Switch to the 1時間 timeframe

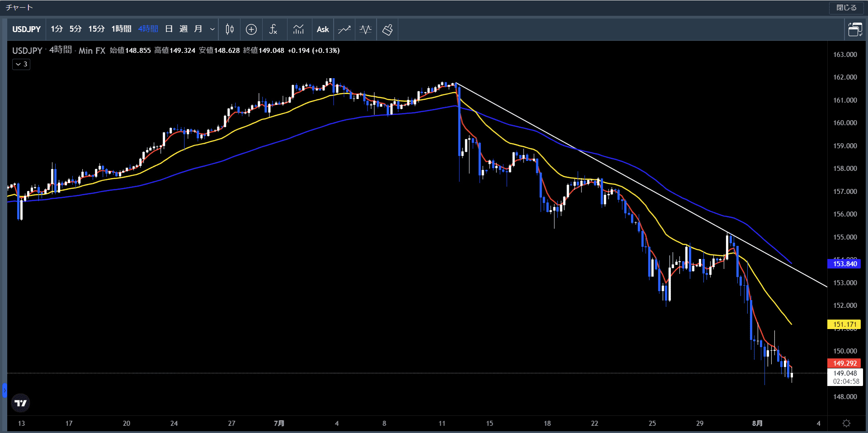click(122, 29)
